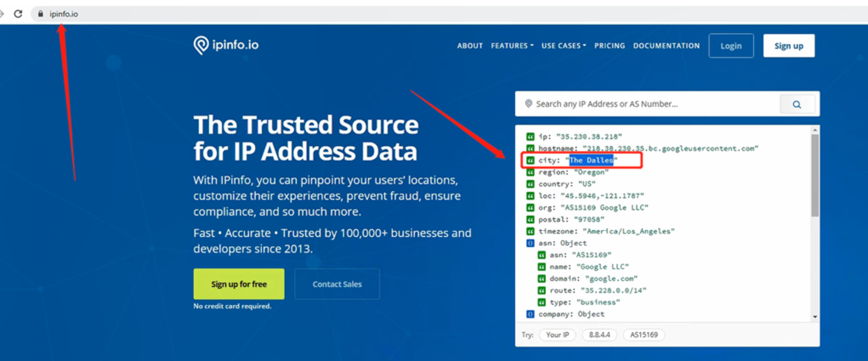The width and height of the screenshot is (868, 361).
Task: Click the green icon beside org field
Action: (x=530, y=207)
